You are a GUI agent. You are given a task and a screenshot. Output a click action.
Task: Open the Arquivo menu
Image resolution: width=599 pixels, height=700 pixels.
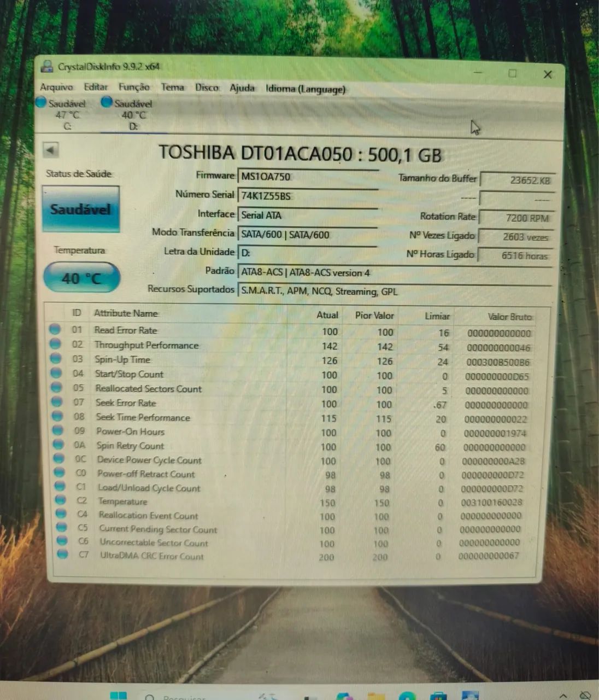[56, 87]
